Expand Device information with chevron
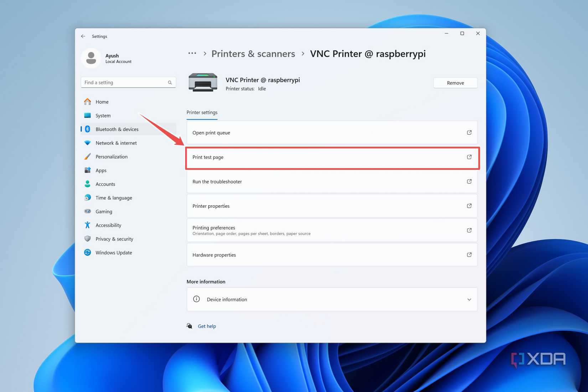The height and width of the screenshot is (392, 588). pos(469,299)
